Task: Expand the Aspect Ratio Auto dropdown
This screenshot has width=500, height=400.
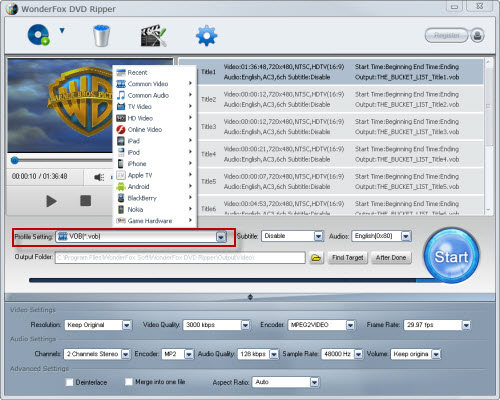Action: click(x=314, y=382)
